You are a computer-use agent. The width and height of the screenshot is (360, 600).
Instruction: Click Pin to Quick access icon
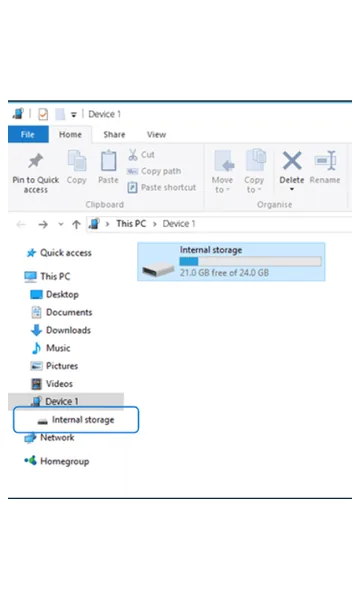click(36, 161)
